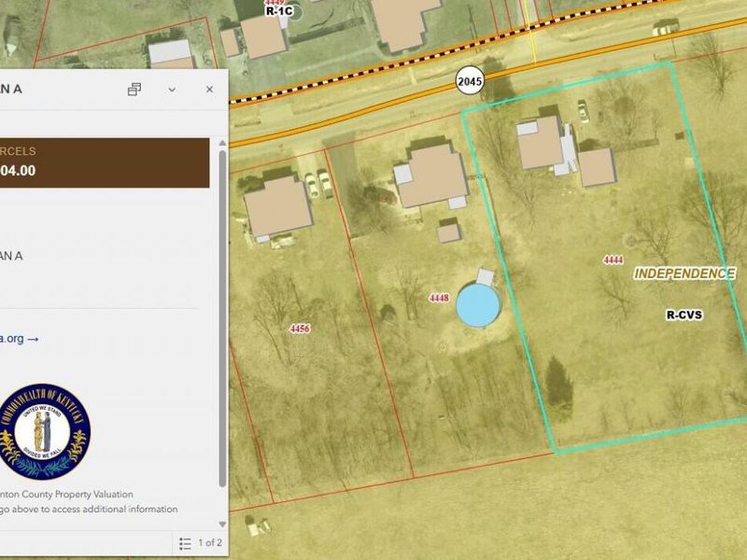
Task: Click the INDEPENDENCE city label
Action: click(x=684, y=273)
